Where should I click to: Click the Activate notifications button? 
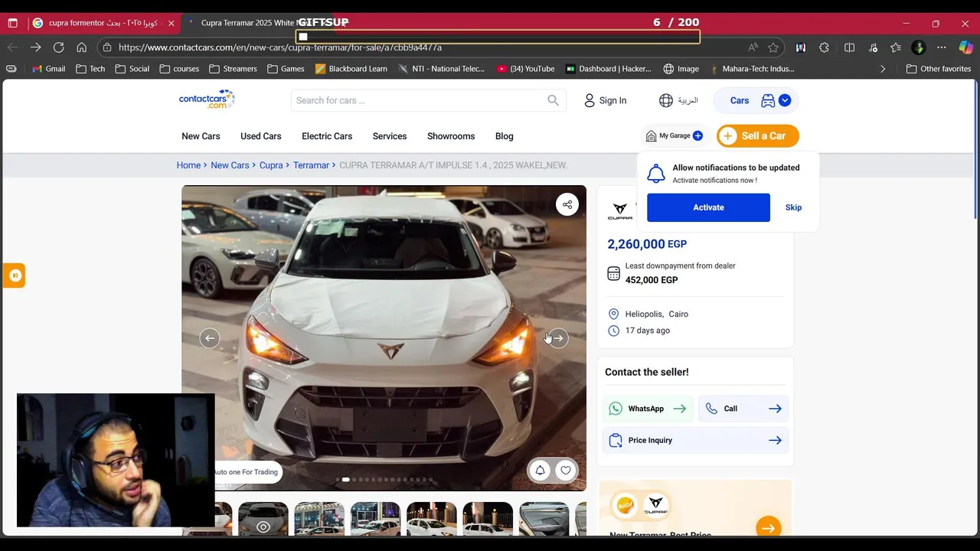click(708, 207)
